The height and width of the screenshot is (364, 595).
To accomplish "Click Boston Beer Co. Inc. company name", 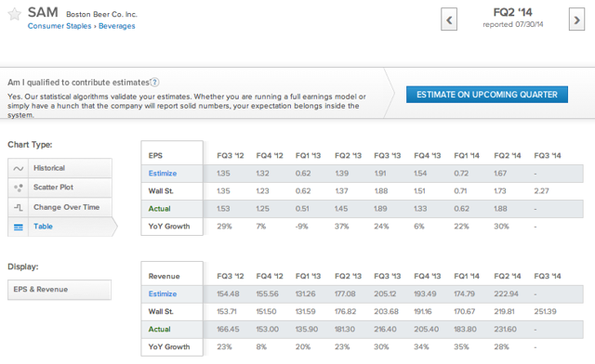I will (101, 15).
